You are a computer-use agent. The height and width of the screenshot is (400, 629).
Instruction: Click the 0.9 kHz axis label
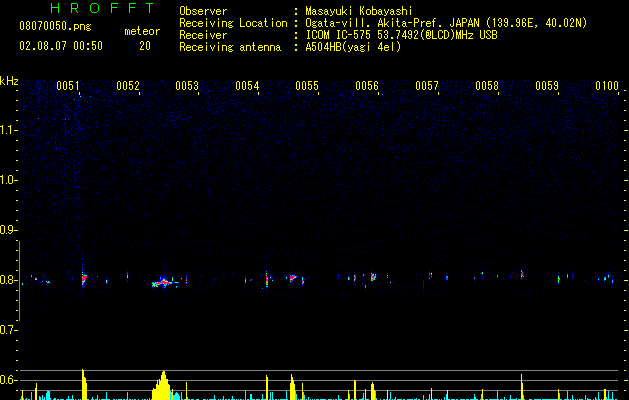(8, 230)
